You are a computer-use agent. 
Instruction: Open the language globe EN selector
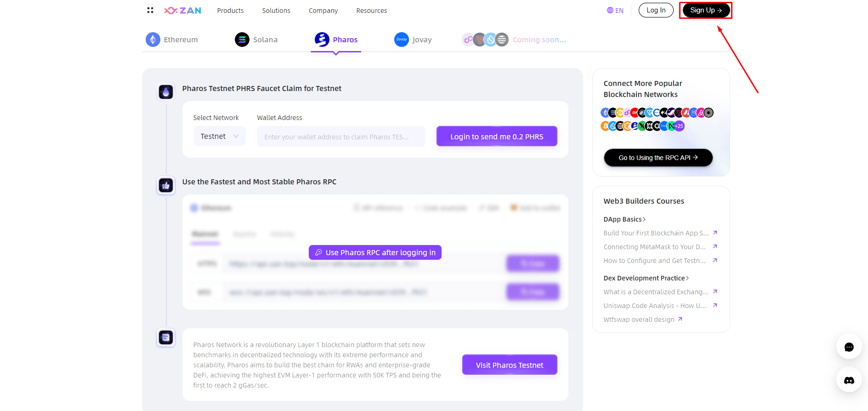tap(615, 10)
